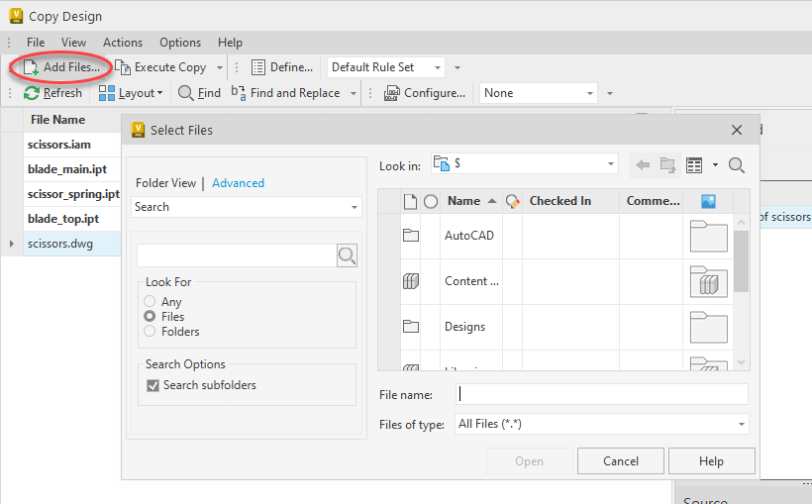Run Execute Copy from the toolbar

pos(161,67)
